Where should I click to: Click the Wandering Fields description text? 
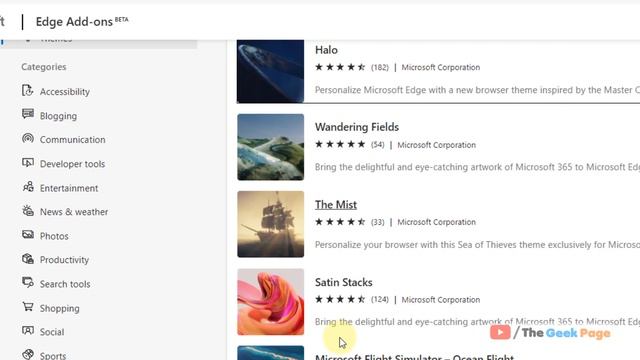[477, 167]
